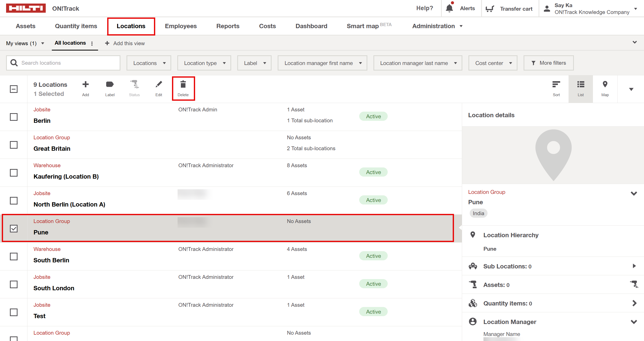Expand the Sub Locations section

point(634,266)
